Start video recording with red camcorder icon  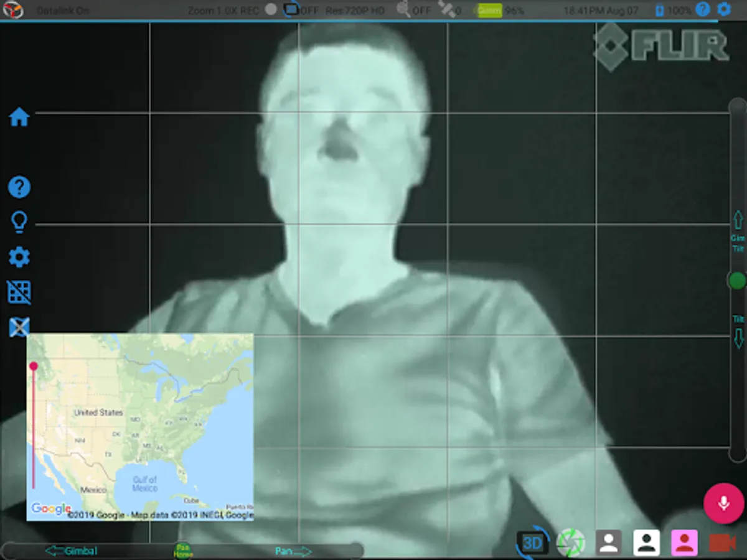point(723,543)
